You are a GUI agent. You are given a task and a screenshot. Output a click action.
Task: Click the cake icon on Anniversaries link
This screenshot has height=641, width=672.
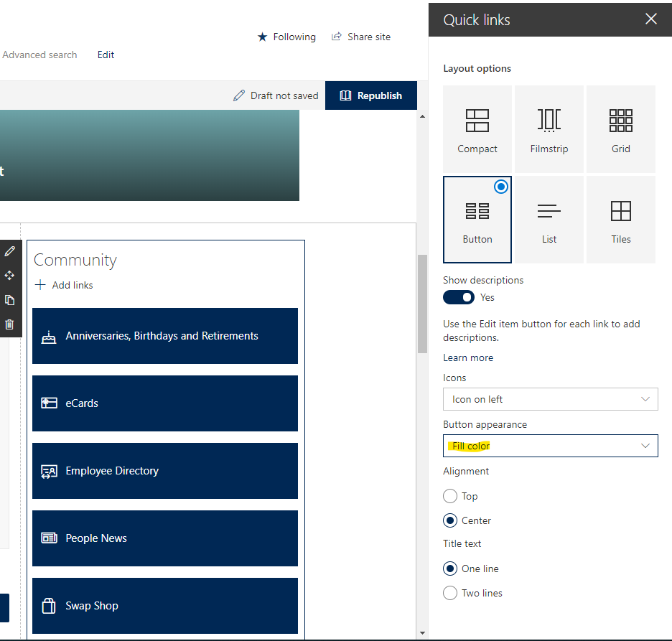[x=48, y=337]
